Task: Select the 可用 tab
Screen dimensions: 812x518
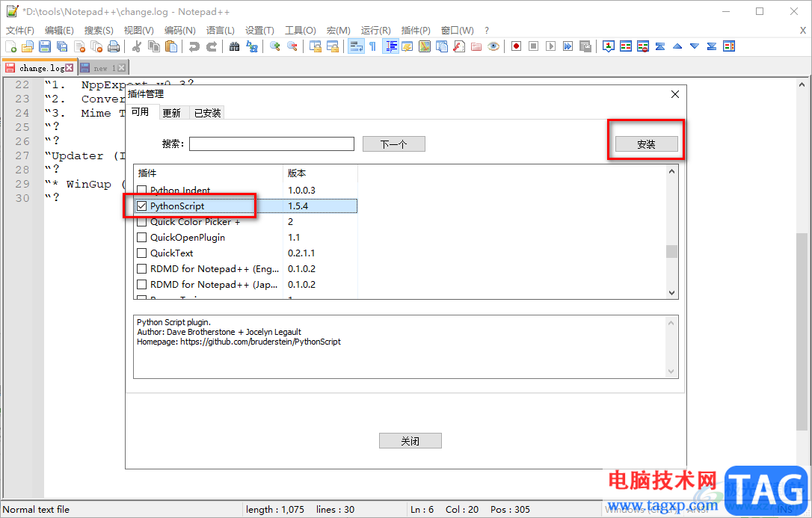Action: 140,112
